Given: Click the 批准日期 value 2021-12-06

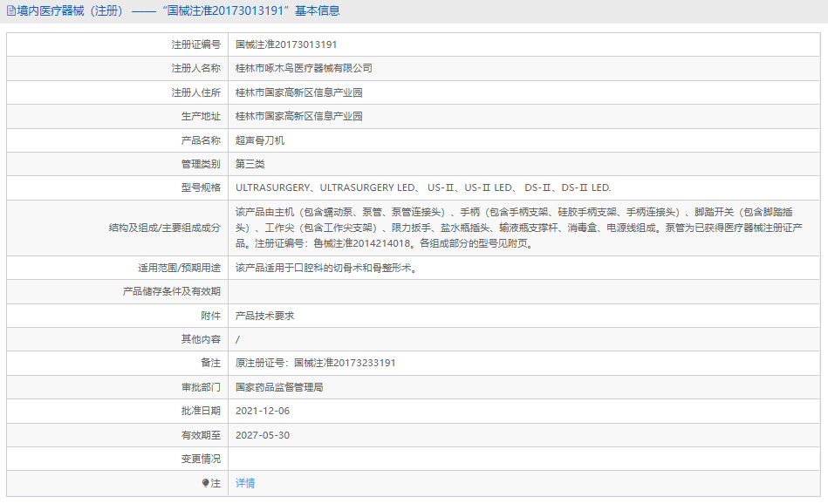Looking at the screenshot, I should pos(265,411).
